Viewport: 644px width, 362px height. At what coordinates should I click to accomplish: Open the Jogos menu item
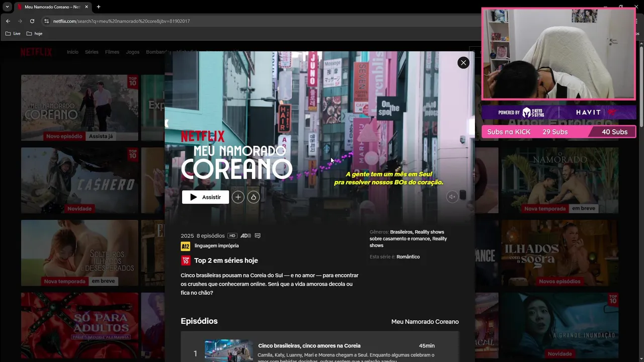(133, 52)
